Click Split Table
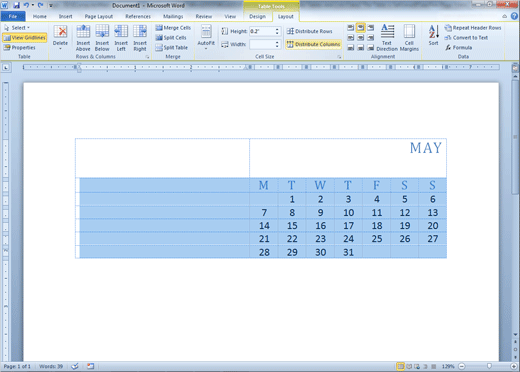Screen dimensions: 520x372 coord(171,47)
